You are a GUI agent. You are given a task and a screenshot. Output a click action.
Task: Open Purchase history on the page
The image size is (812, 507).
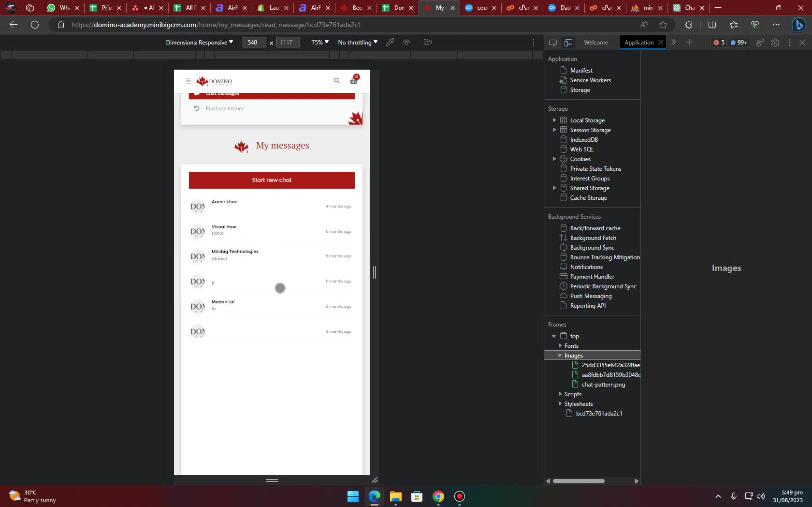point(224,108)
